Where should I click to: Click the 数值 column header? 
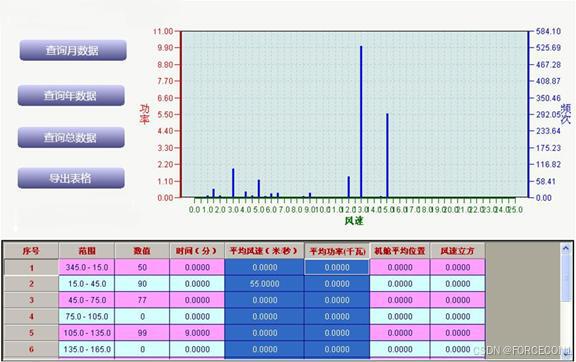(142, 251)
